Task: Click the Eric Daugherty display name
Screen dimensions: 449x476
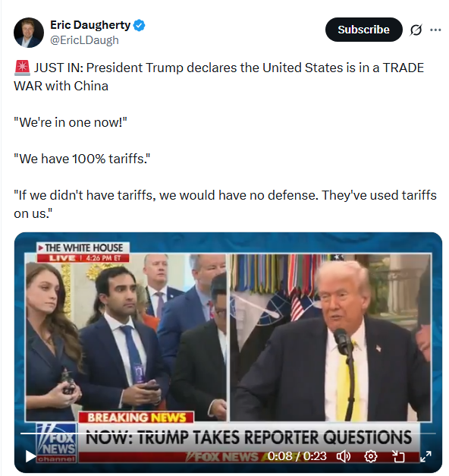Action: tap(90, 25)
